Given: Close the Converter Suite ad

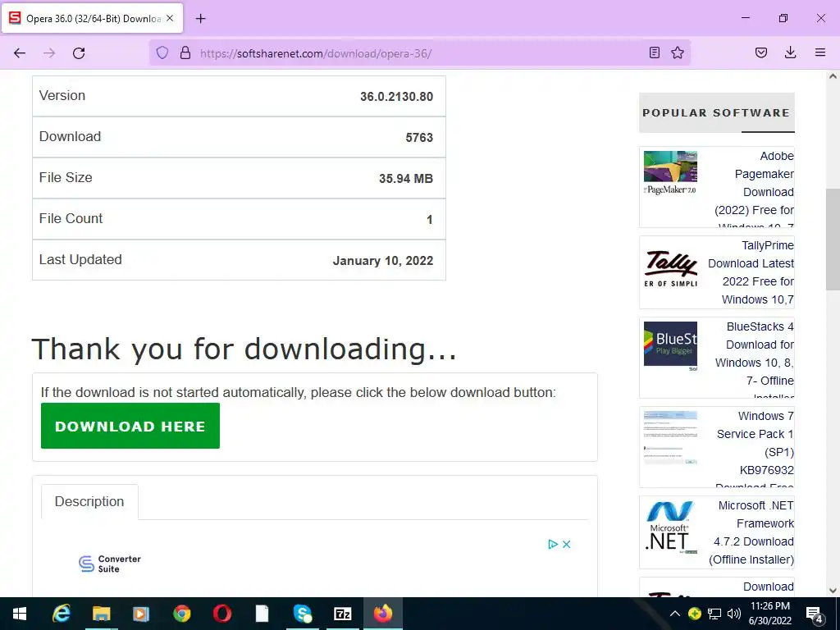Looking at the screenshot, I should tap(566, 545).
